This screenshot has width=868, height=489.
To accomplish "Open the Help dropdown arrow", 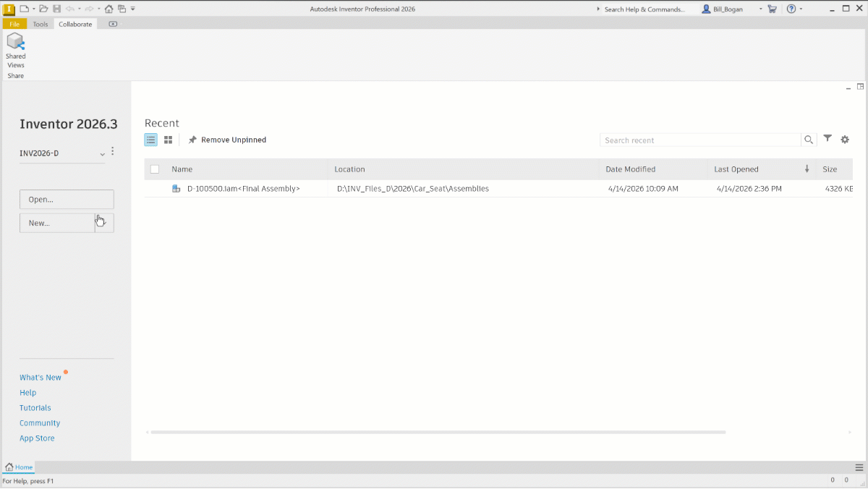I will point(801,9).
